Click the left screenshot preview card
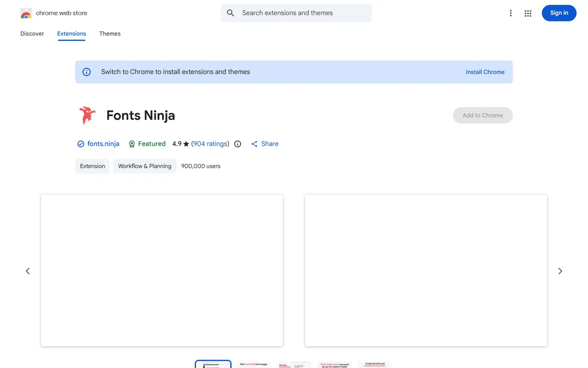The image size is (588, 368). [162, 270]
